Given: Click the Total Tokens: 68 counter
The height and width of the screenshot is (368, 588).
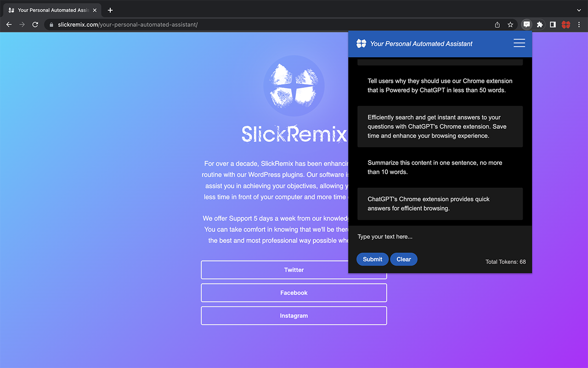Looking at the screenshot, I should [x=505, y=262].
